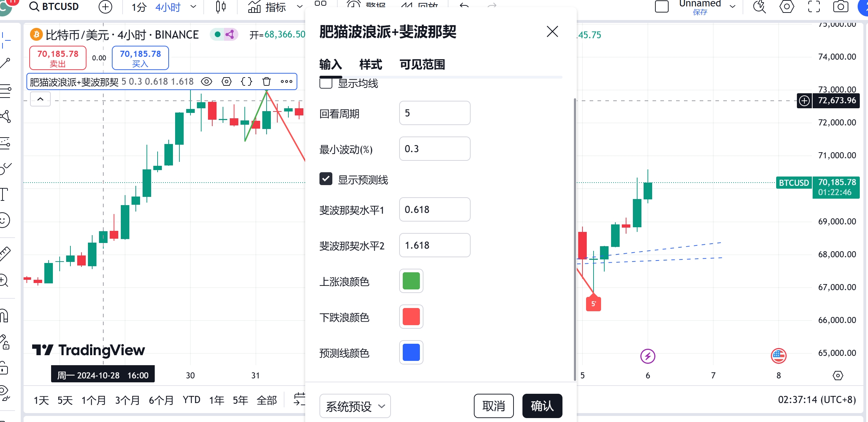Viewport: 868px width, 422px height.
Task: Click the add symbol plus icon beside BTCUSD
Action: [x=105, y=6]
